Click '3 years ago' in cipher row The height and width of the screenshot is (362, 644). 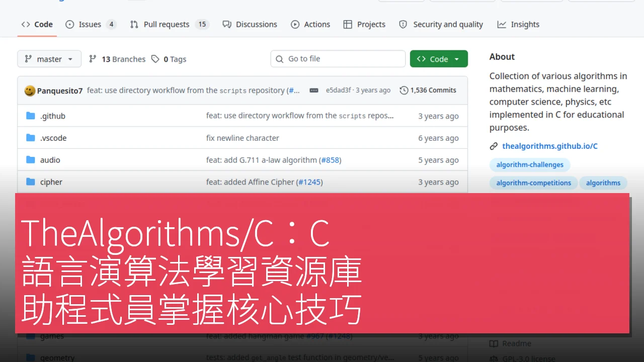coord(438,183)
